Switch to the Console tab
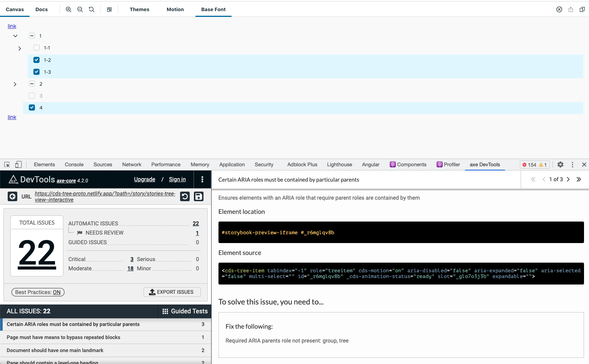The height and width of the screenshot is (364, 589). click(74, 164)
